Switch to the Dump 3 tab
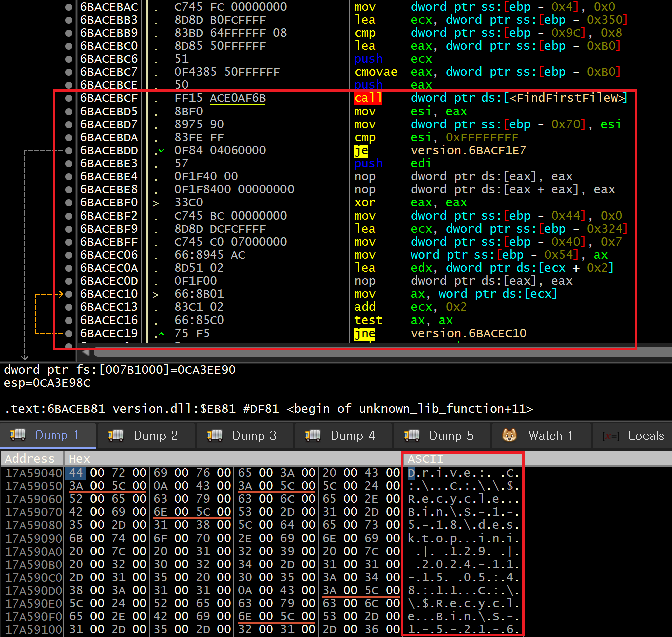This screenshot has height=637, width=672. pyautogui.click(x=244, y=435)
